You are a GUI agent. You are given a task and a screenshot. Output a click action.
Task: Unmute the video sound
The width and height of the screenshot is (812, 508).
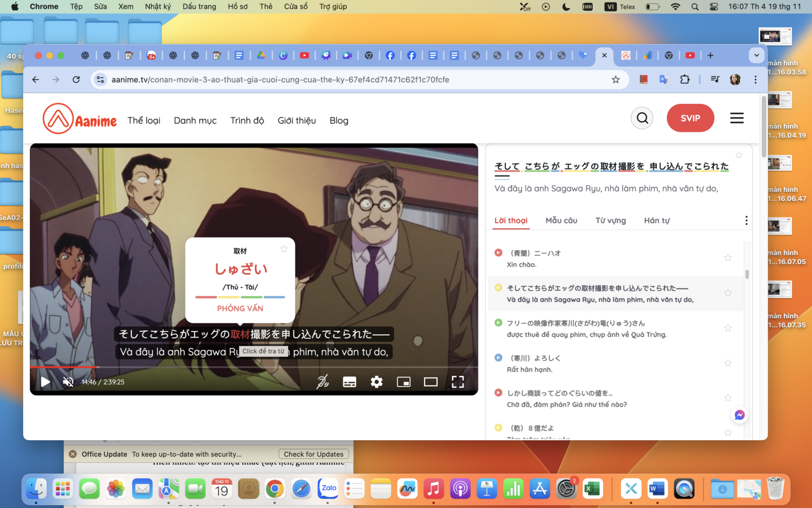[x=68, y=382]
